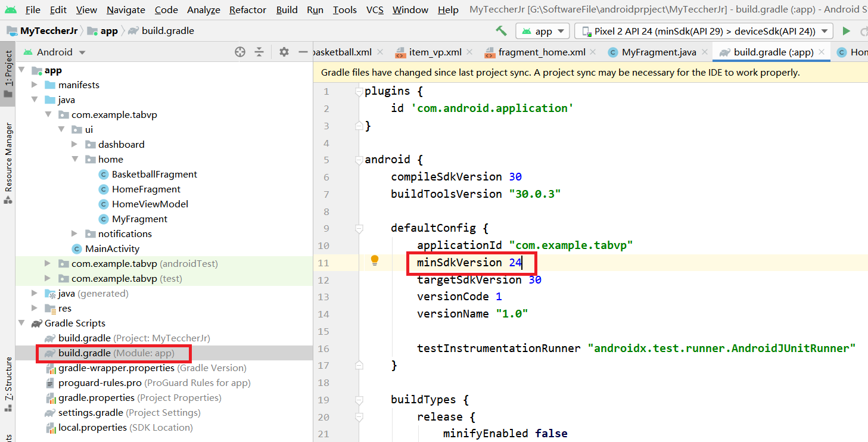Collapse the home package folder
The width and height of the screenshot is (868, 442).
tap(74, 159)
